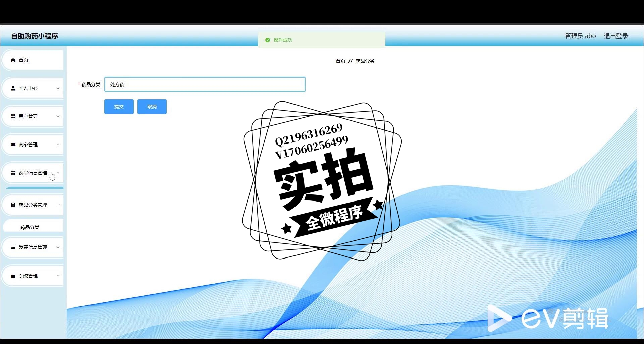The width and height of the screenshot is (644, 344).
Task: Open the 药品分类管理 menu
Action: click(33, 205)
